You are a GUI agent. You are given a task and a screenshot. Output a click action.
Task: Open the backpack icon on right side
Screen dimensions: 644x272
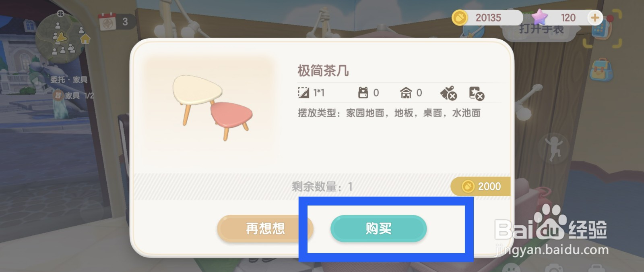point(601,69)
